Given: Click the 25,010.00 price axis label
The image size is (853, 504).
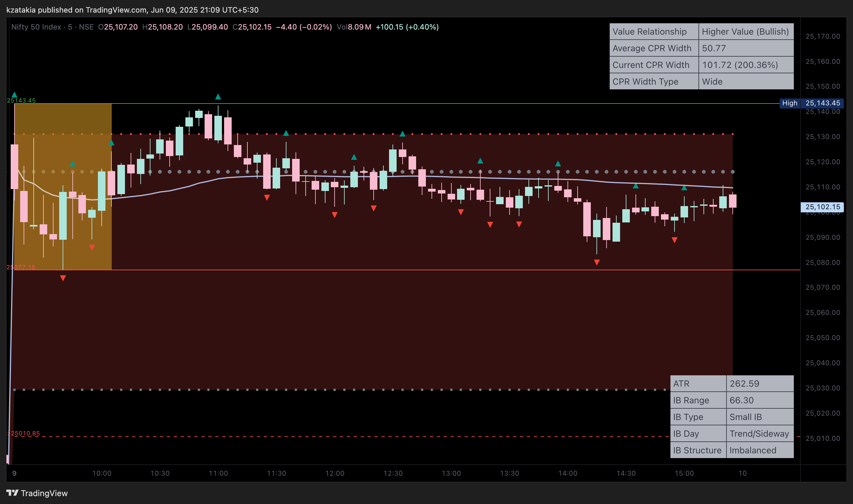Looking at the screenshot, I should [823, 438].
